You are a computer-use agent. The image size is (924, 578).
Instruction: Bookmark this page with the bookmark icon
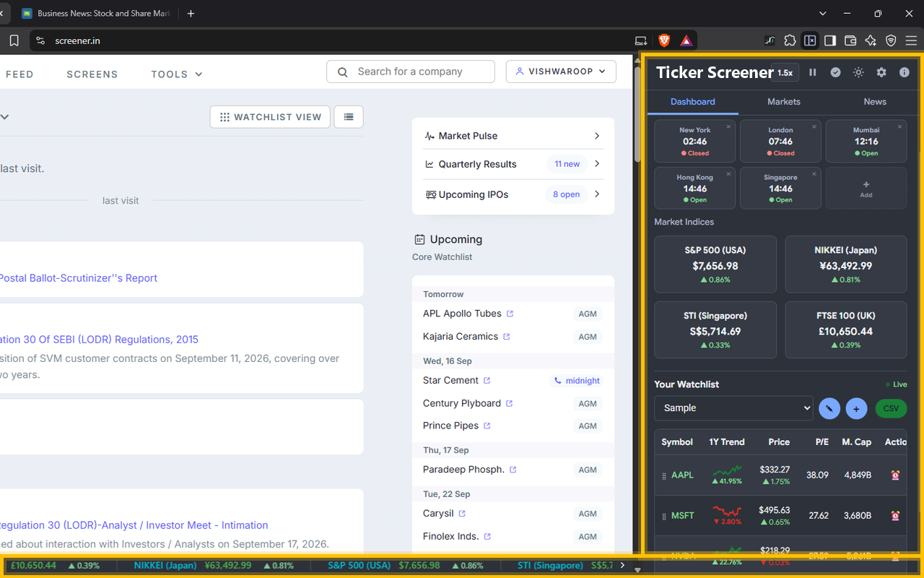pos(14,40)
